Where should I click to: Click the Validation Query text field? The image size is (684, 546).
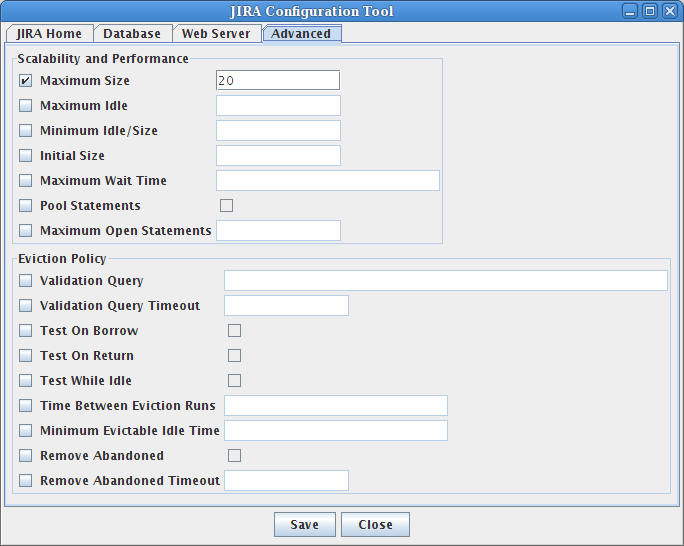coord(446,280)
